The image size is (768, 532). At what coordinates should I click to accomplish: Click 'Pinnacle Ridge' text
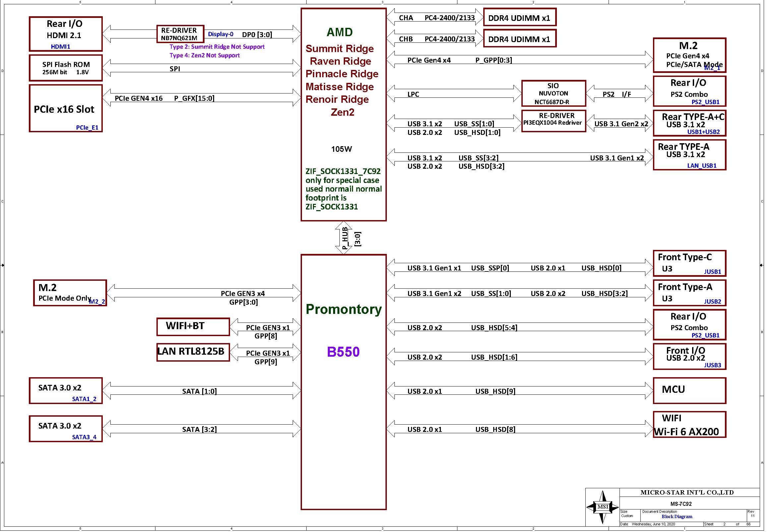(x=342, y=74)
